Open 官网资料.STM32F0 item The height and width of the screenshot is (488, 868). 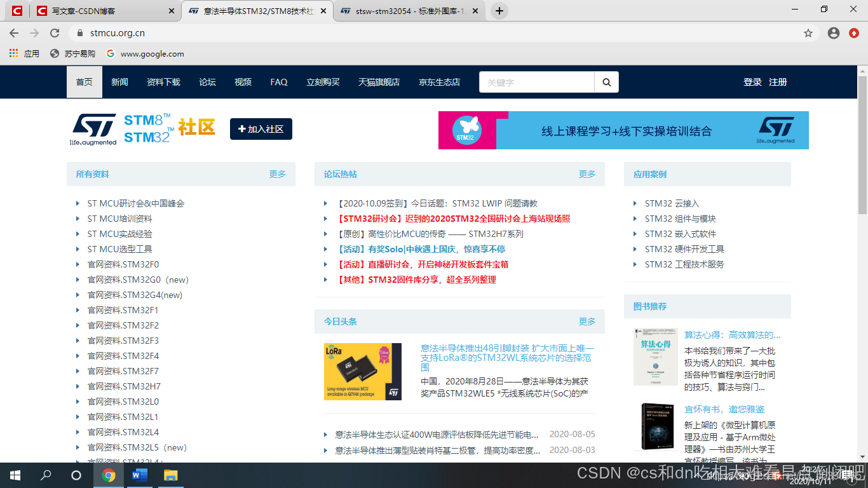click(x=123, y=264)
